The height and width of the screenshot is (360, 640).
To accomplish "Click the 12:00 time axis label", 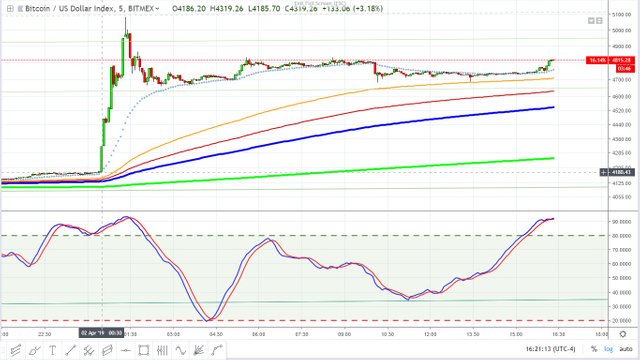I will 430,334.
